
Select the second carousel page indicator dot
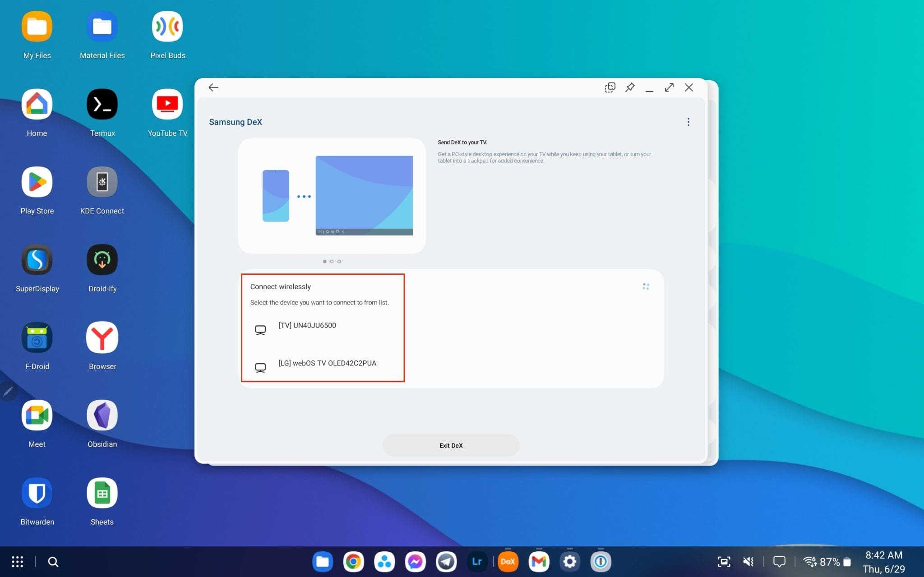[x=332, y=261]
